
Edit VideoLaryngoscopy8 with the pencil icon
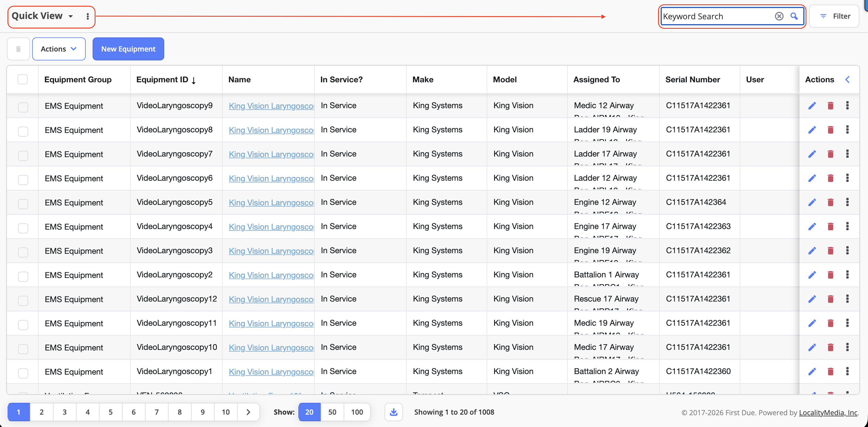click(x=812, y=130)
